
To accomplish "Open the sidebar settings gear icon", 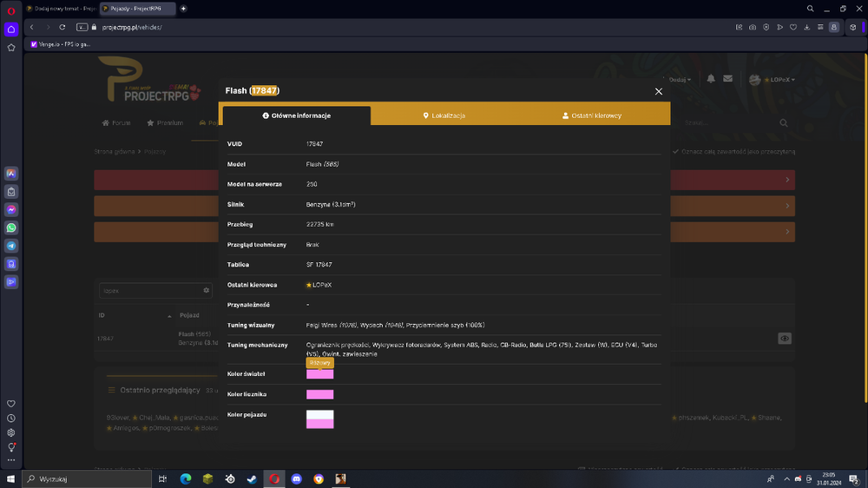I will pyautogui.click(x=11, y=432).
